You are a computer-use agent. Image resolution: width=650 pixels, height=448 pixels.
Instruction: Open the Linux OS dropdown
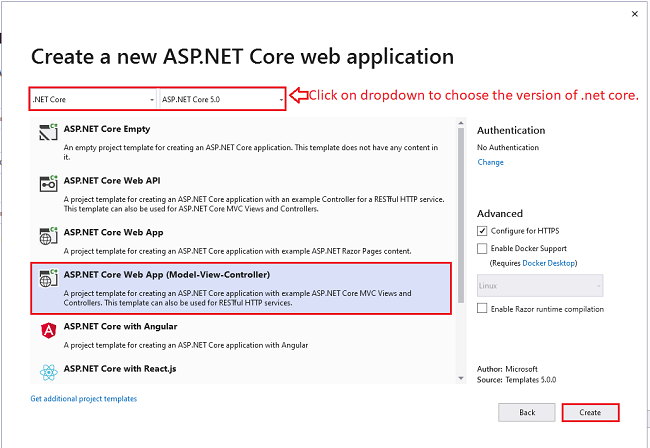tap(540, 286)
